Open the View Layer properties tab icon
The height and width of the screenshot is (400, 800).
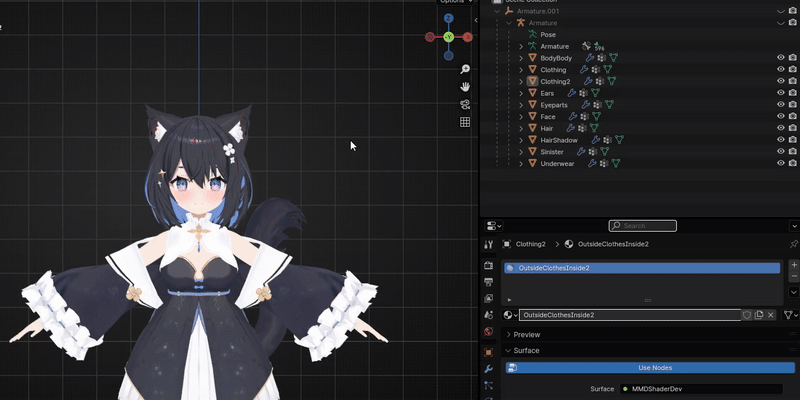(488, 298)
